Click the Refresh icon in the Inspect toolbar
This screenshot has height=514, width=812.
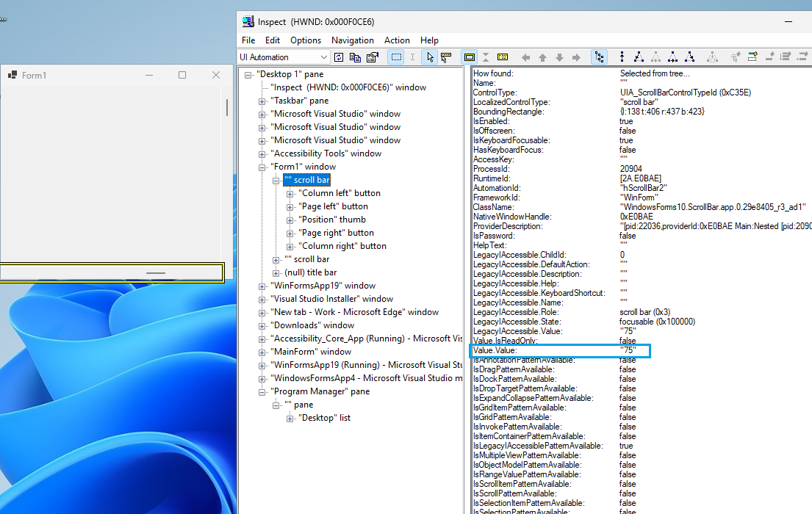coord(339,57)
